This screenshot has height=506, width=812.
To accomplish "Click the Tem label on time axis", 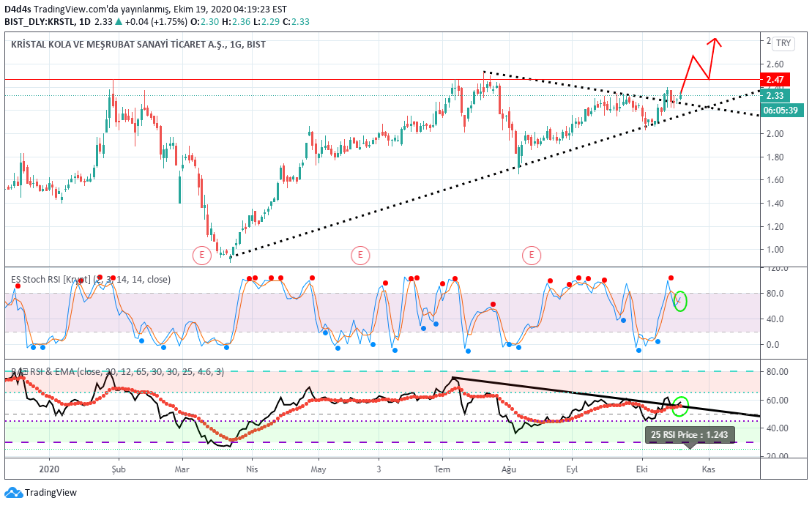I will click(442, 469).
